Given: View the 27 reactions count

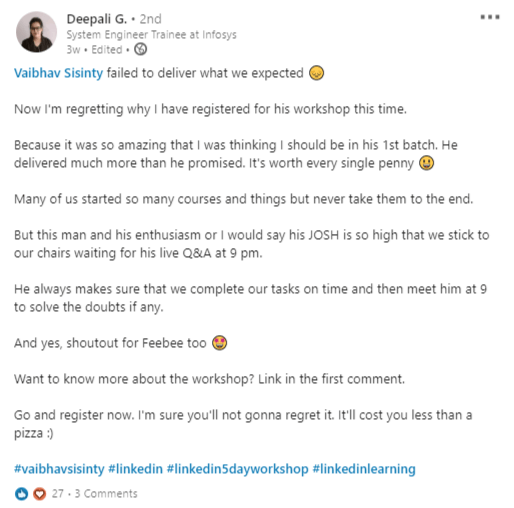Looking at the screenshot, I should pos(57,494).
